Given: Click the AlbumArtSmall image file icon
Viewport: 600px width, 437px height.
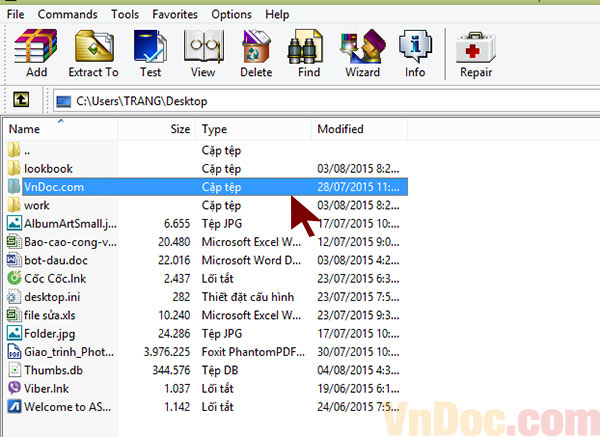Looking at the screenshot, I should (x=14, y=223).
